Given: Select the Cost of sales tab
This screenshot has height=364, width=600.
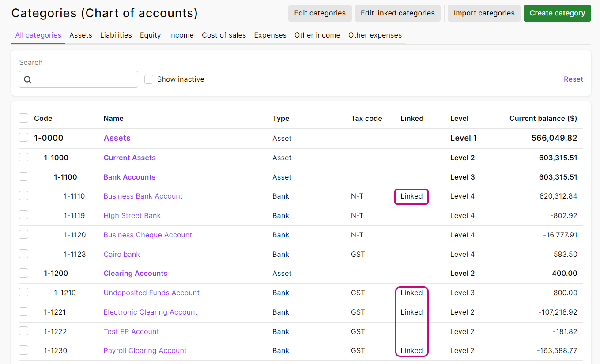Looking at the screenshot, I should pyautogui.click(x=224, y=35).
